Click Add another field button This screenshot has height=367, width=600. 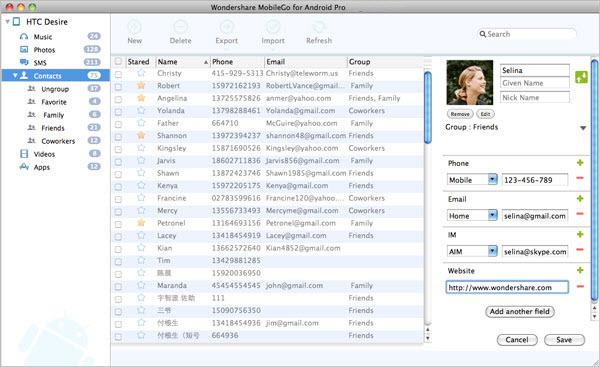(520, 311)
